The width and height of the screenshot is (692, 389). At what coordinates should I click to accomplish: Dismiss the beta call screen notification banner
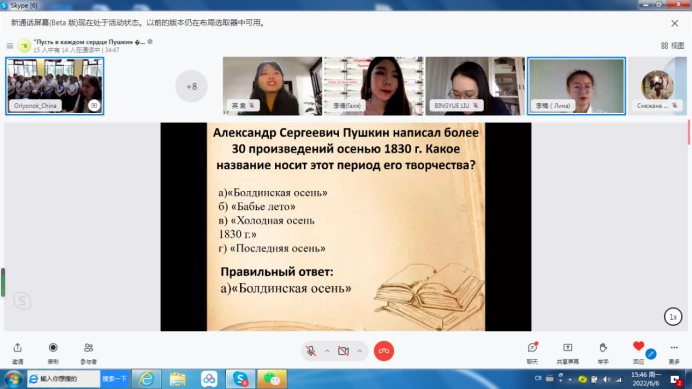674,23
